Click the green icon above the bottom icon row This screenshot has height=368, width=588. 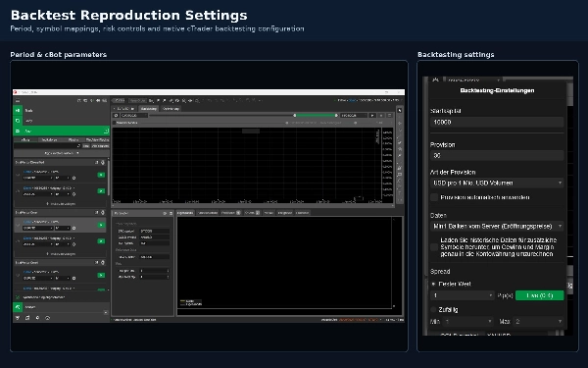[x=18, y=307]
